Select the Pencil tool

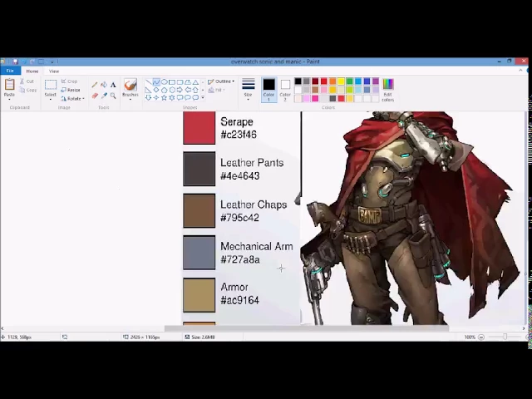tap(95, 85)
